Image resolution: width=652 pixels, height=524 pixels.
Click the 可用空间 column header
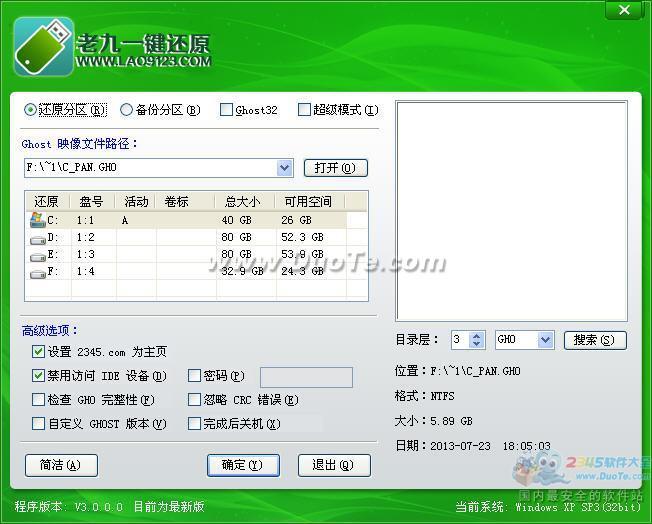(x=308, y=202)
